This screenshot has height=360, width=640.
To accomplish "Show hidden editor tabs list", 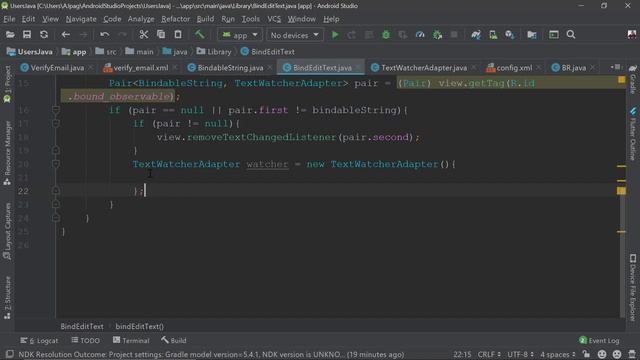I will [616, 67].
